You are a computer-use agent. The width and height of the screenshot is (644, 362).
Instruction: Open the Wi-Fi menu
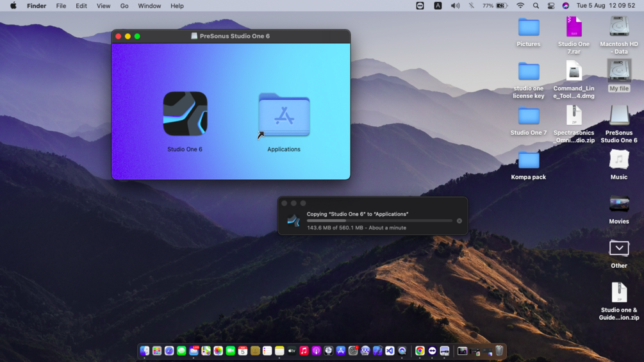[520, 6]
